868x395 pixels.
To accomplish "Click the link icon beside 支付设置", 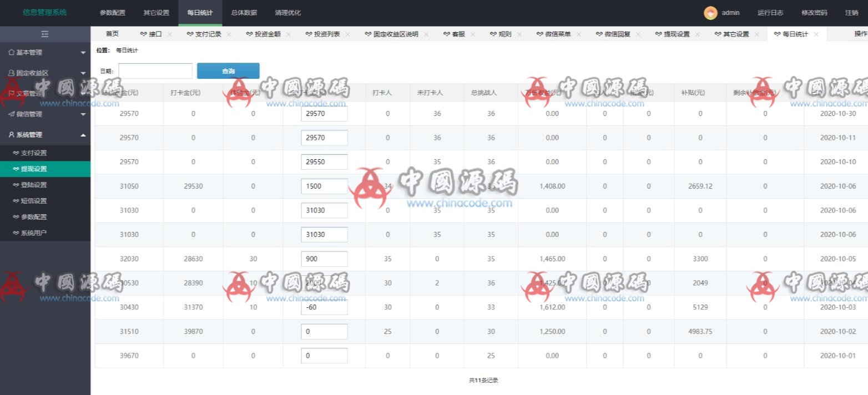I will click(x=17, y=153).
